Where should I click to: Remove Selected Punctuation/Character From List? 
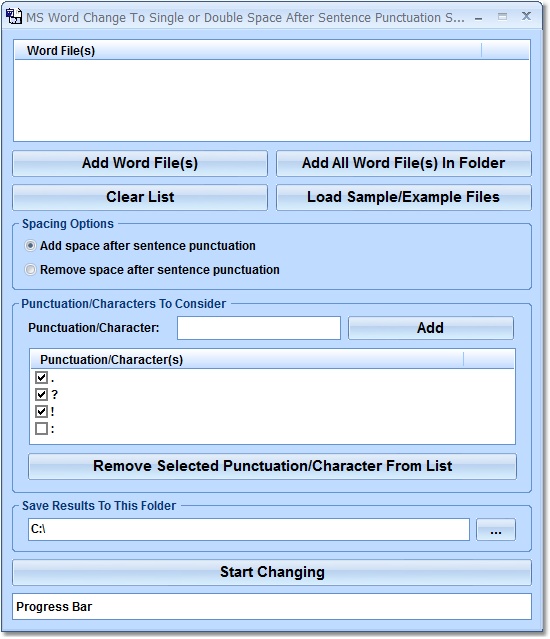coord(272,466)
